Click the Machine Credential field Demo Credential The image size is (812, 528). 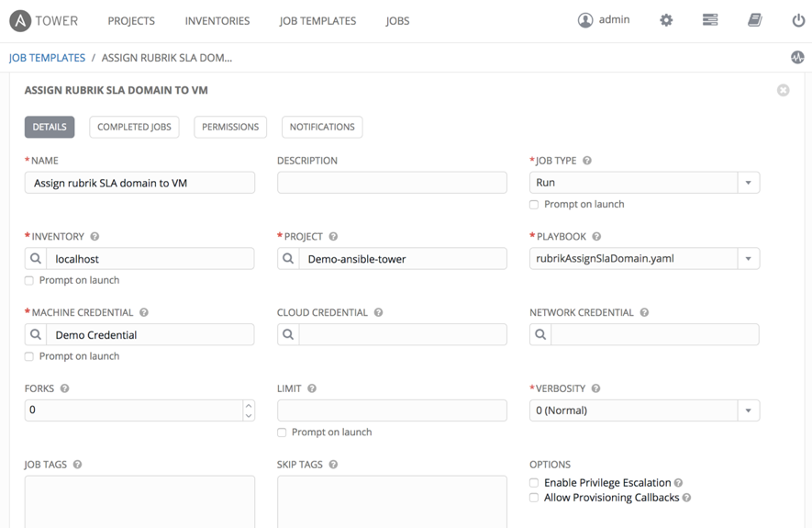[150, 335]
